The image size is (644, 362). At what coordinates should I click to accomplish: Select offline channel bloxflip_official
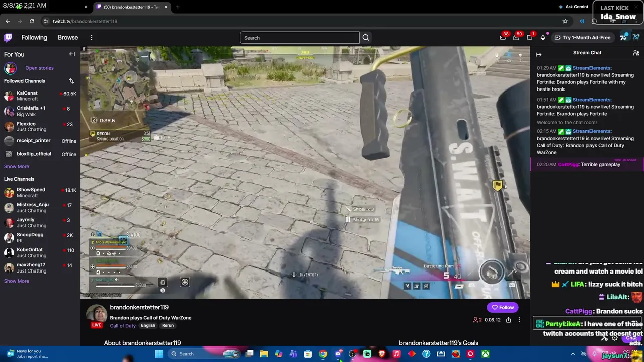tap(40, 154)
